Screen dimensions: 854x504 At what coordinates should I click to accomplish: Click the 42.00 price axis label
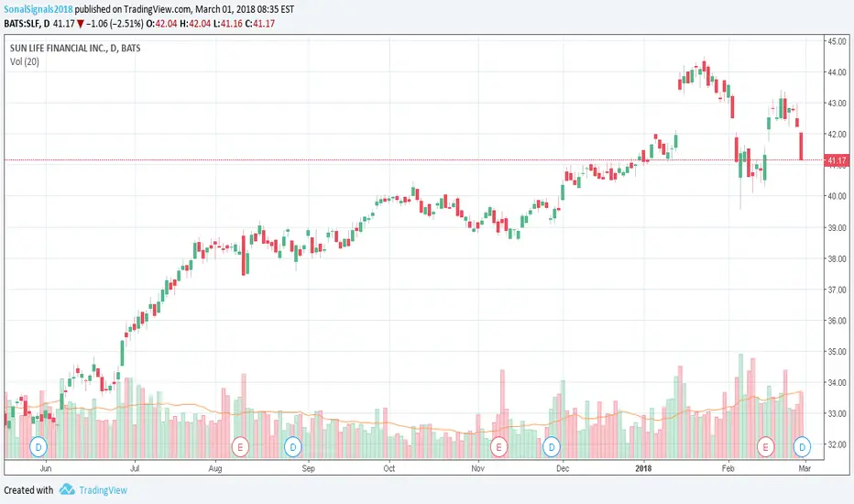(838, 134)
